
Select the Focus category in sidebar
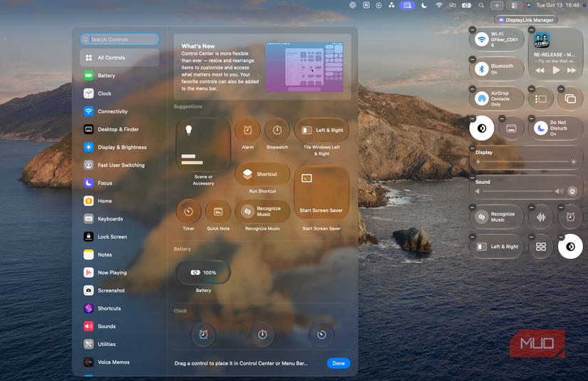pyautogui.click(x=119, y=183)
